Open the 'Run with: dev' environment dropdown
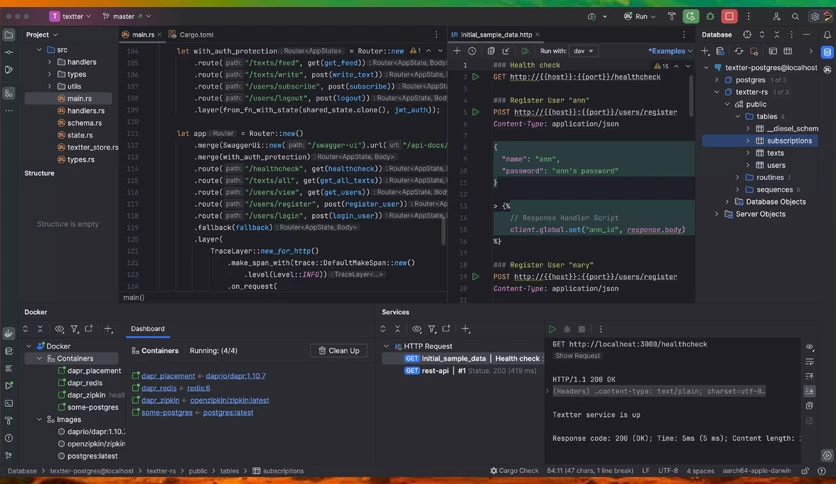836x484 pixels. point(583,51)
